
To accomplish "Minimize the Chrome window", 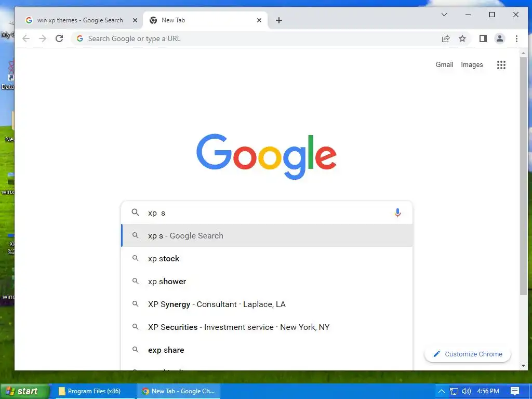I will (x=468, y=15).
